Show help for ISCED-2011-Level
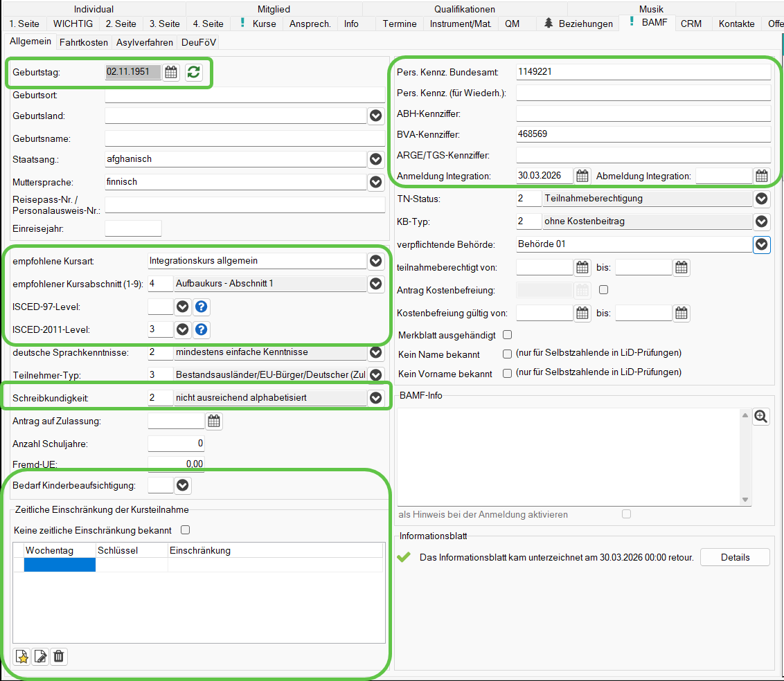 [201, 329]
